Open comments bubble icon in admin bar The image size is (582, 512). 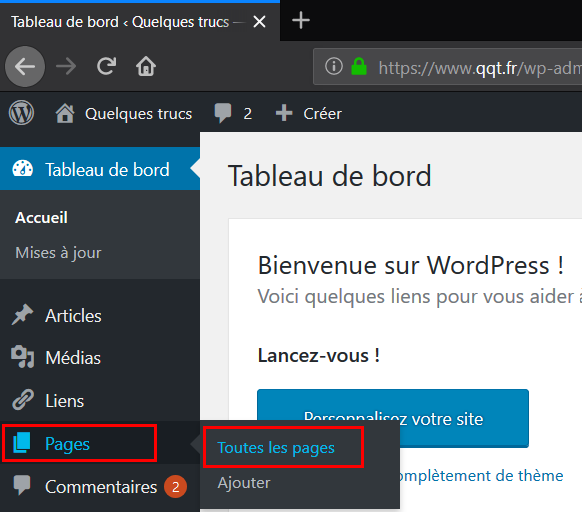coord(223,113)
